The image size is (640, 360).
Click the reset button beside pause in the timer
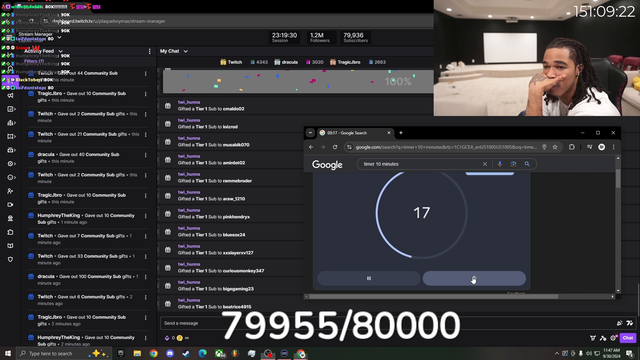[474, 278]
